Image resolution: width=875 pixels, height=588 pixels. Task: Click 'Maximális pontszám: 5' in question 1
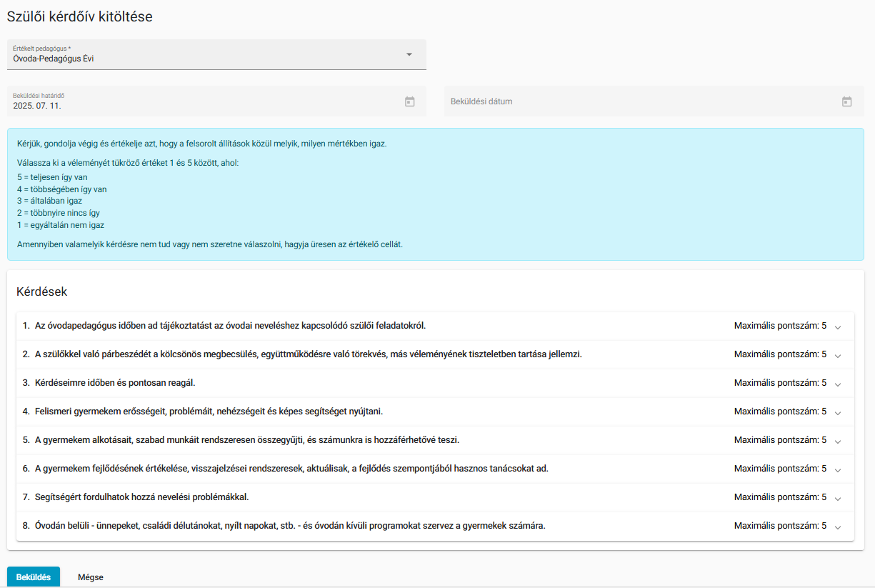click(780, 326)
